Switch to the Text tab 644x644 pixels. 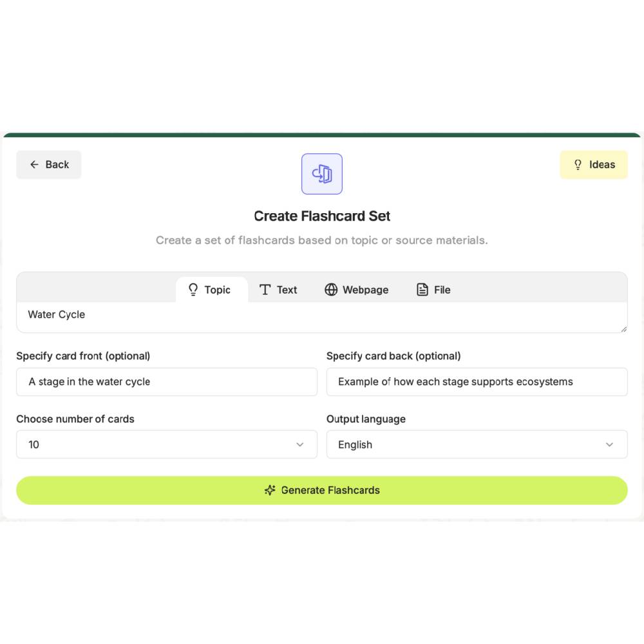click(278, 290)
